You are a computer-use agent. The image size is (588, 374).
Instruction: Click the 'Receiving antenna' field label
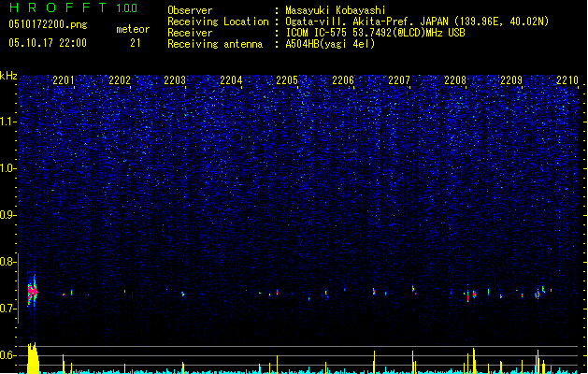[215, 44]
